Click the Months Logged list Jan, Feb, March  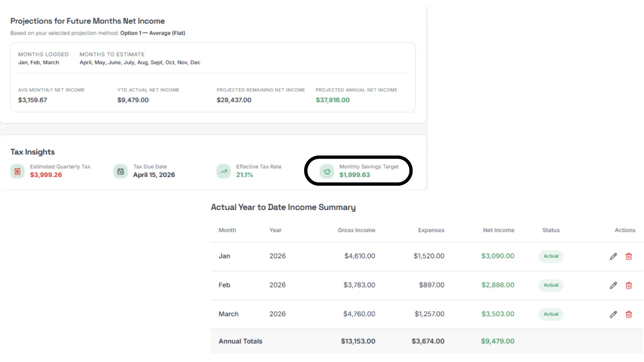[39, 62]
